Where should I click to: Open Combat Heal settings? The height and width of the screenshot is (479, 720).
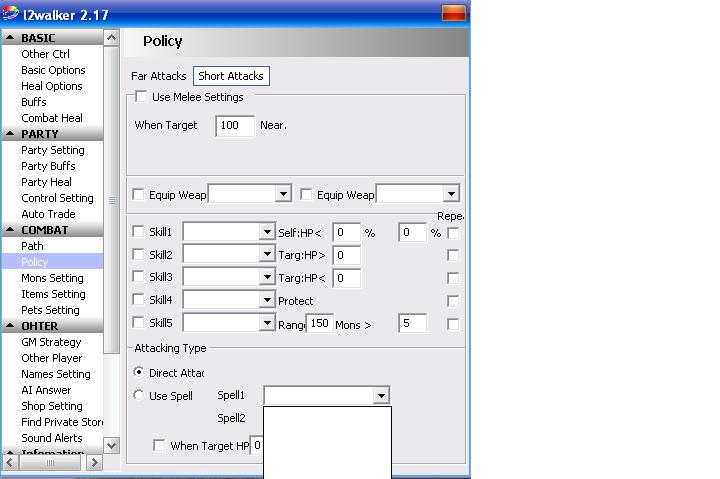(x=52, y=118)
